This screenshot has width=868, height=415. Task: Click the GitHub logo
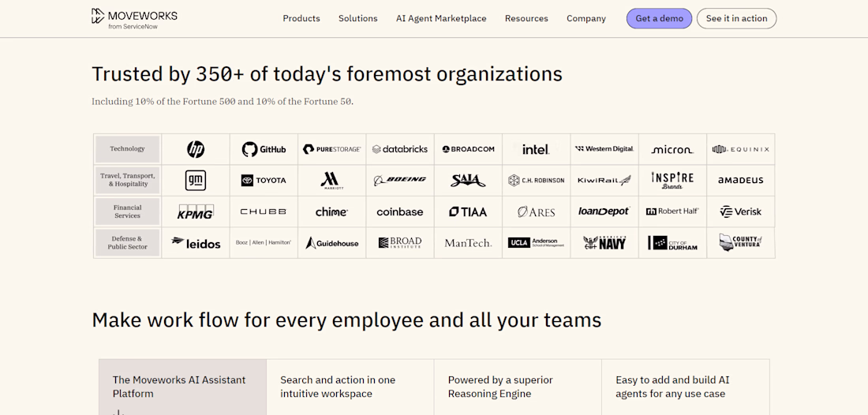[264, 149]
